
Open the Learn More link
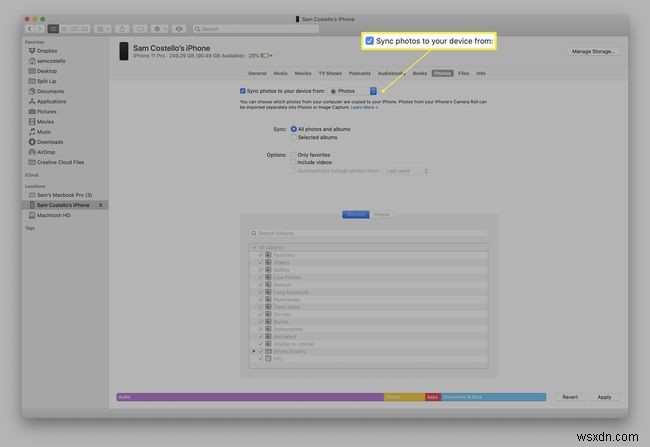click(x=364, y=107)
